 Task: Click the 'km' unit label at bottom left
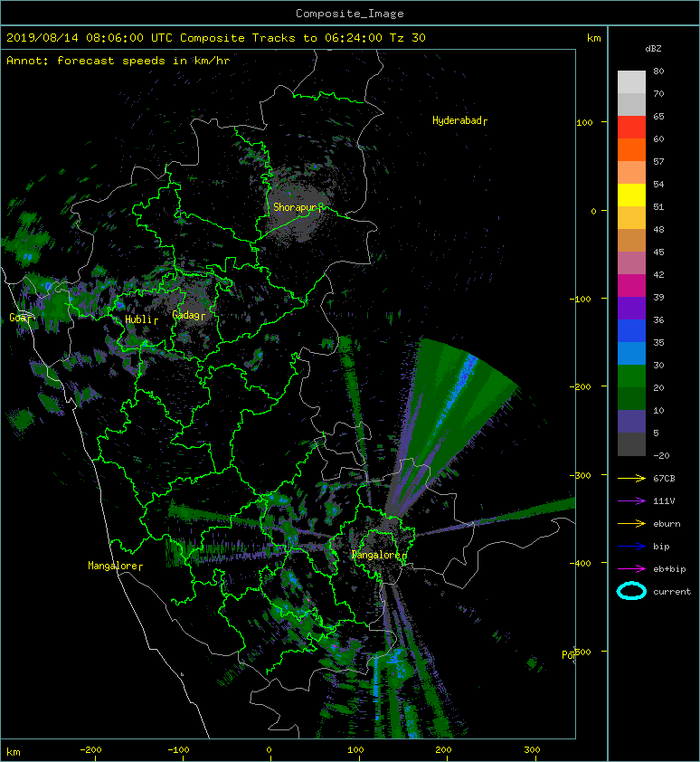coord(14,752)
